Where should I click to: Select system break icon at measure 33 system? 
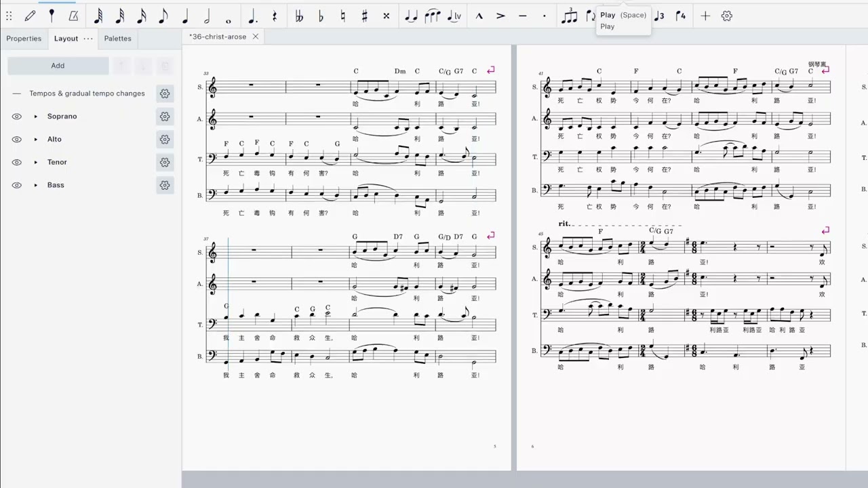coord(491,70)
